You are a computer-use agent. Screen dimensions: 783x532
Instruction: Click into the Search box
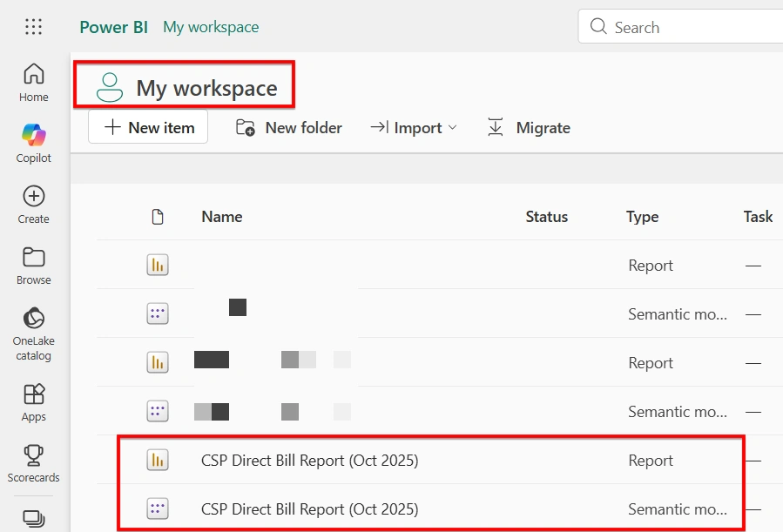pyautogui.click(x=680, y=26)
